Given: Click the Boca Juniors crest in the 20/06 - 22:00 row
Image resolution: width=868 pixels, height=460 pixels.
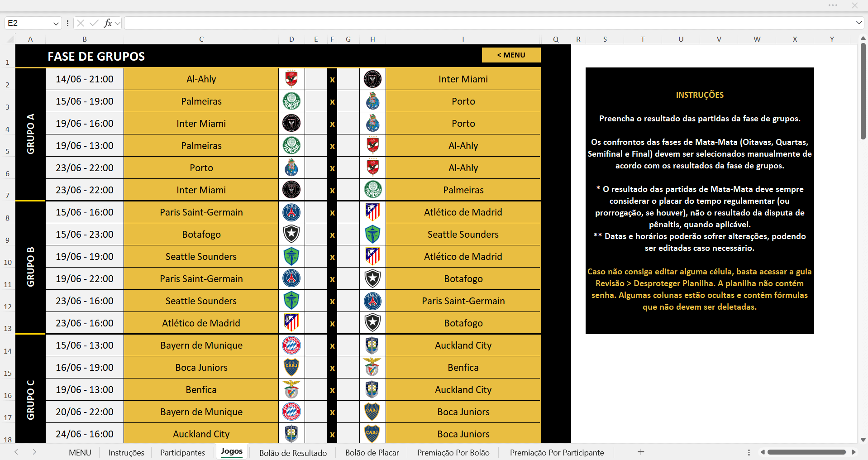Looking at the screenshot, I should pos(372,412).
